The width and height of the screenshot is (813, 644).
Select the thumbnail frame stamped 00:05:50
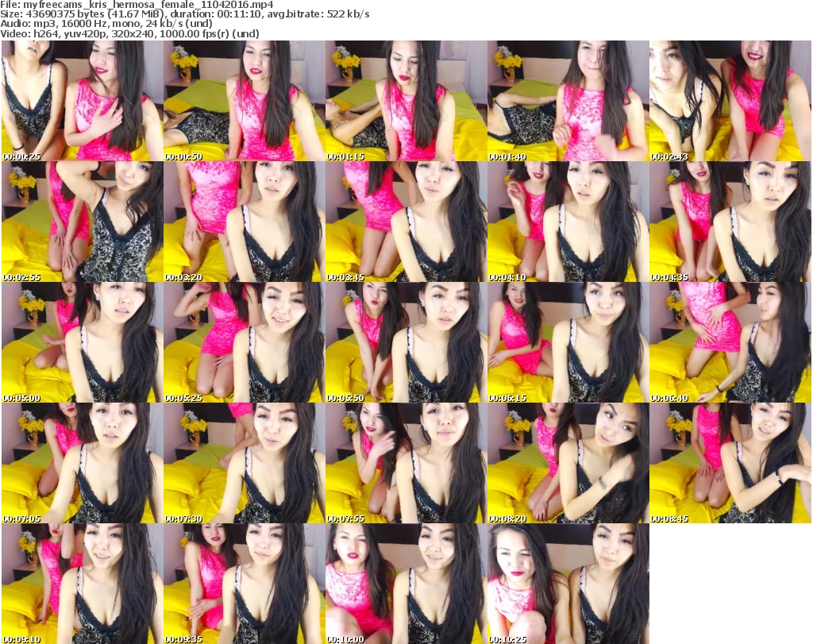click(406, 342)
